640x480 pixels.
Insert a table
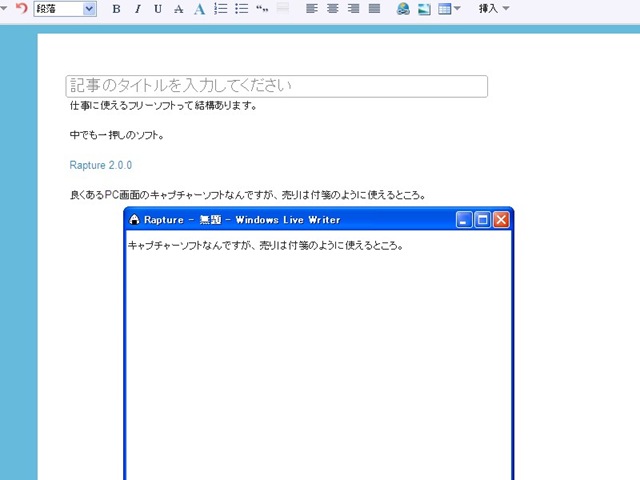click(x=444, y=9)
